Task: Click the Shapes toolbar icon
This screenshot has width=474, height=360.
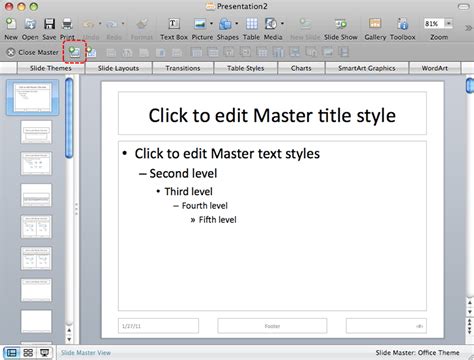Action: click(x=225, y=24)
